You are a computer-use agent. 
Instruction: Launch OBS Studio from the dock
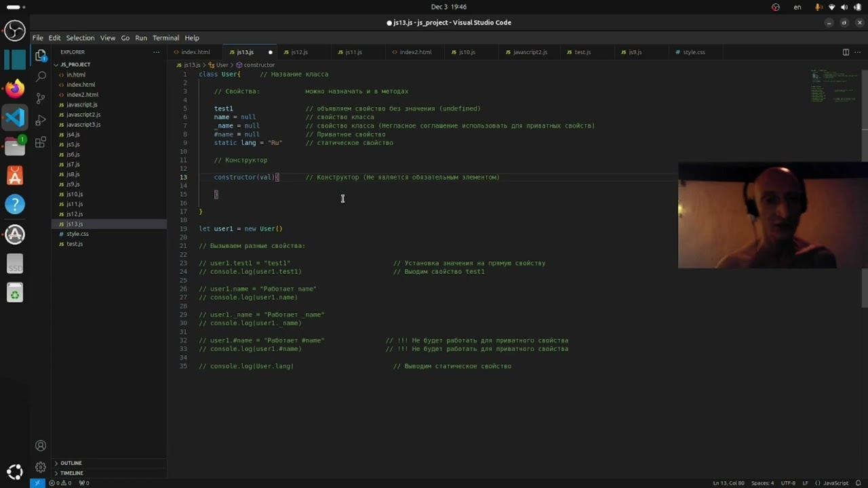pyautogui.click(x=15, y=30)
